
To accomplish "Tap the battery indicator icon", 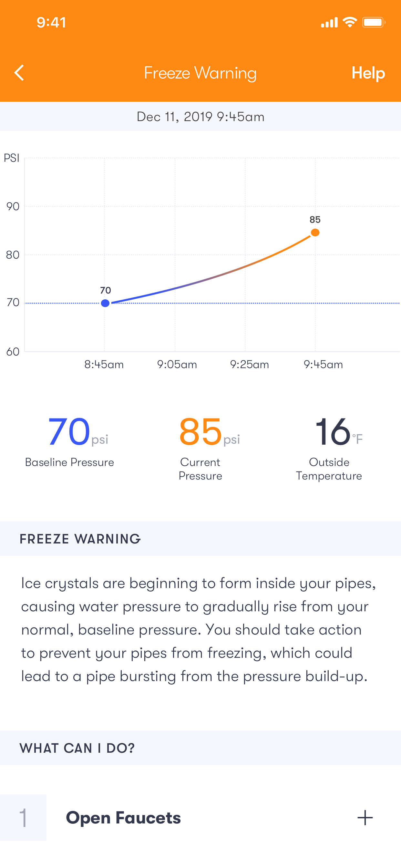I will 373,23.
